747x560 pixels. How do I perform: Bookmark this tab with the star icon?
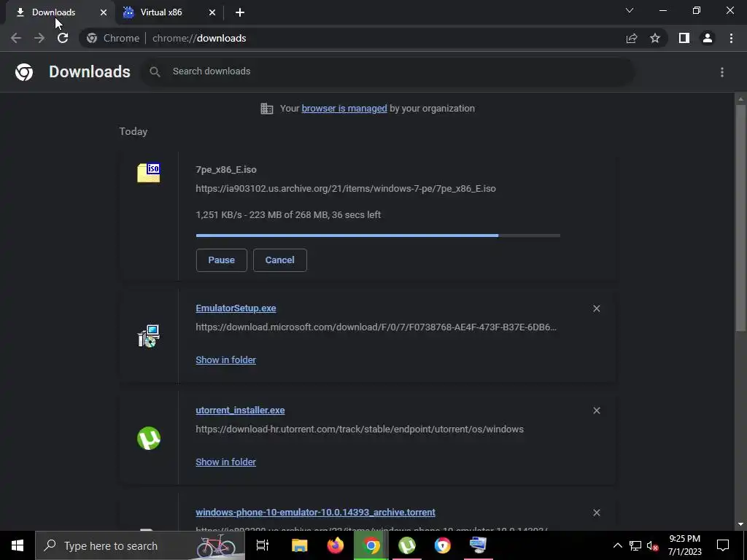pos(655,38)
